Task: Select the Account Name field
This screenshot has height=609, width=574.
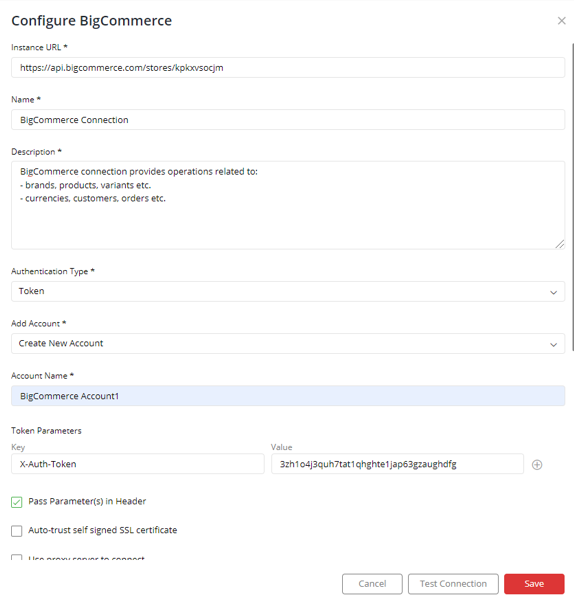Action: click(x=288, y=396)
